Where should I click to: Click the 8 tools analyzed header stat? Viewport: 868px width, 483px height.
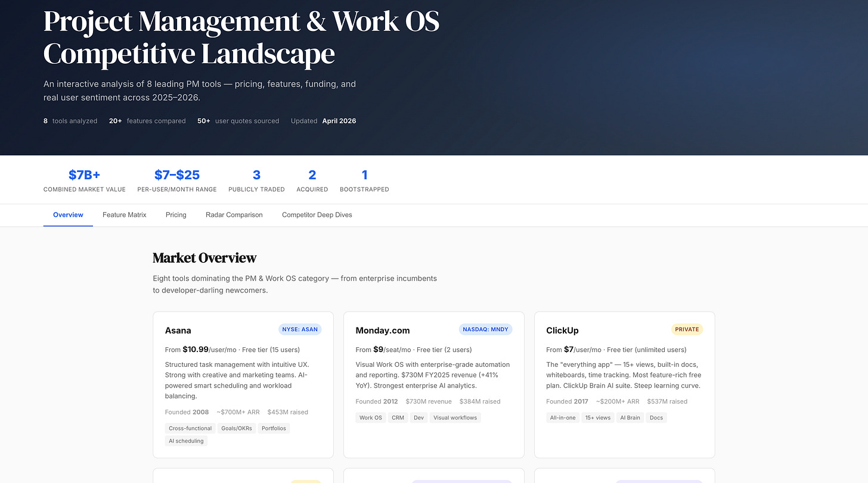tap(70, 121)
